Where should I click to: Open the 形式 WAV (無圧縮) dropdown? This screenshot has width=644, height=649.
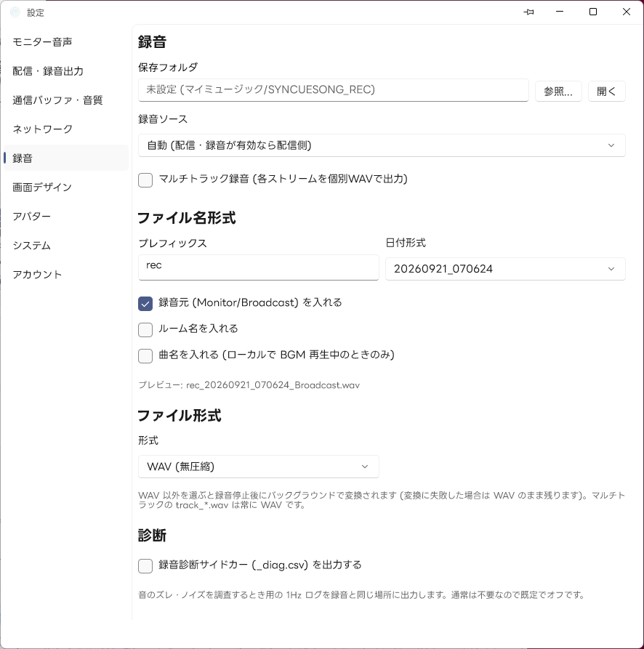coord(258,467)
